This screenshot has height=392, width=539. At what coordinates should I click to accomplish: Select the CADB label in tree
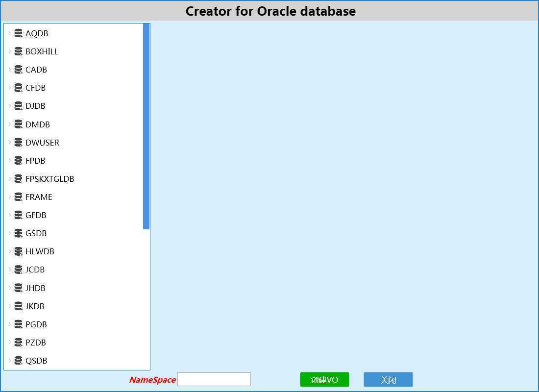point(36,70)
